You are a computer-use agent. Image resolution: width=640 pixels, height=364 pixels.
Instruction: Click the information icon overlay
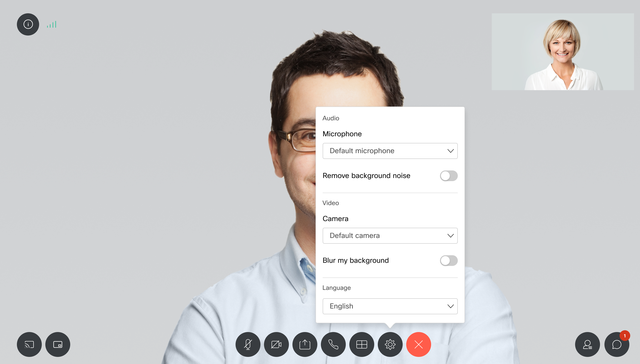coord(27,24)
